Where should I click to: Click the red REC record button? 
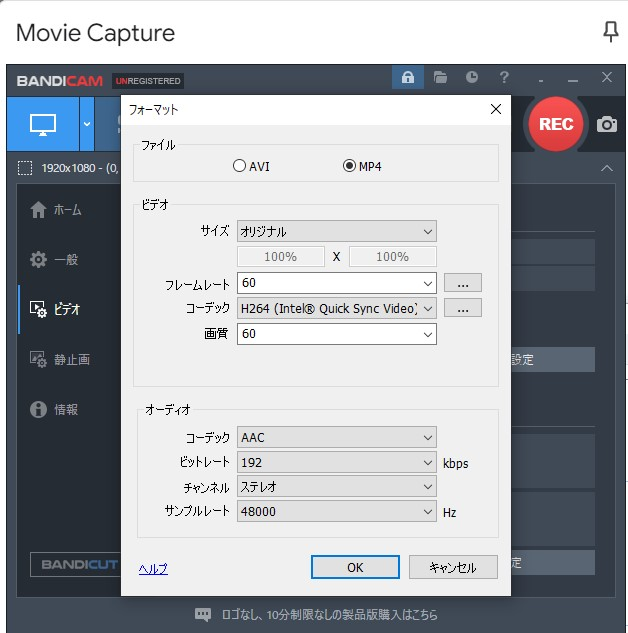(556, 124)
